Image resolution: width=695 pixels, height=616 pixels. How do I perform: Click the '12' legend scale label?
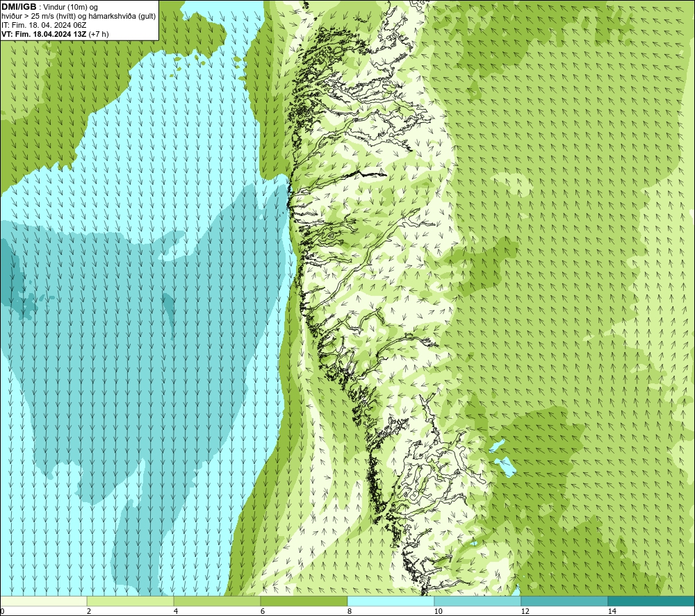pos(525,612)
